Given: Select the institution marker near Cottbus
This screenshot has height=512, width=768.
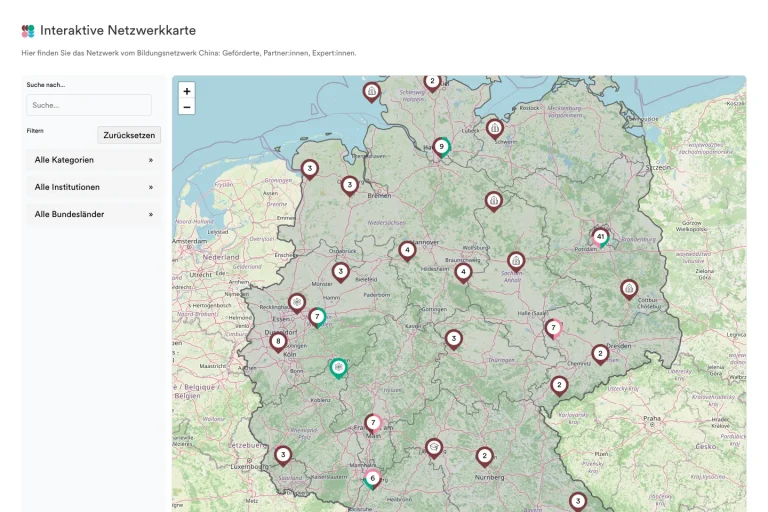Looking at the screenshot, I should [x=629, y=290].
